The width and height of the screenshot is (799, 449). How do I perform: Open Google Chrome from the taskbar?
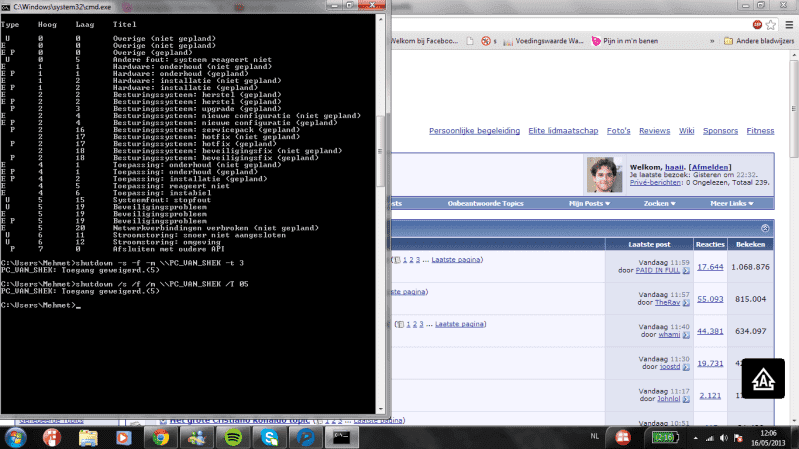point(161,437)
